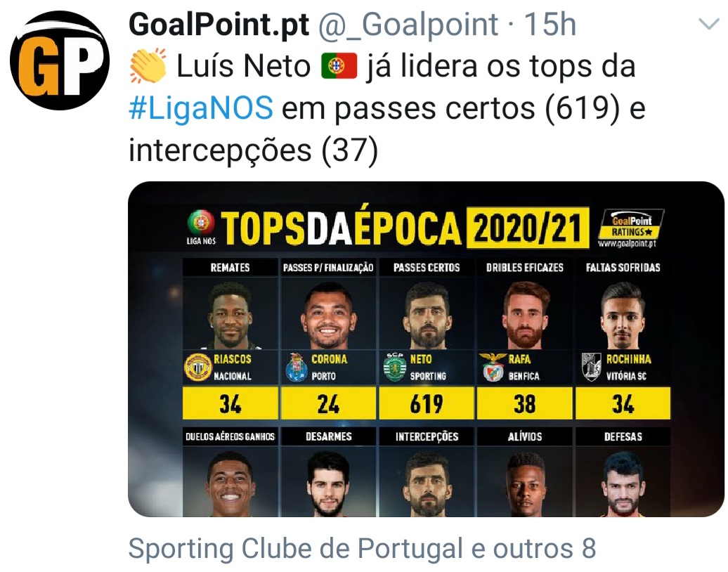728x572 pixels.
Task: Click the Vitória SC crest
Action: [x=591, y=368]
